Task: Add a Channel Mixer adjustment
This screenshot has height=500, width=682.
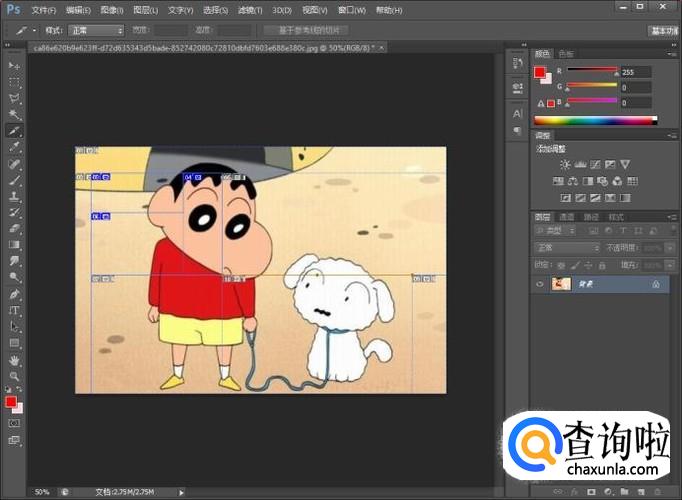Action: pos(617,181)
